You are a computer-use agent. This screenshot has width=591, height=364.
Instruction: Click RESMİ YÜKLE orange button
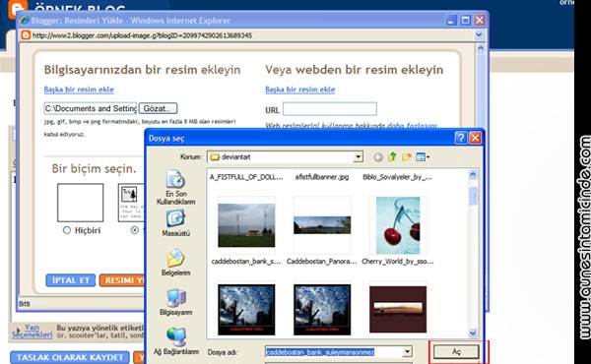[122, 280]
